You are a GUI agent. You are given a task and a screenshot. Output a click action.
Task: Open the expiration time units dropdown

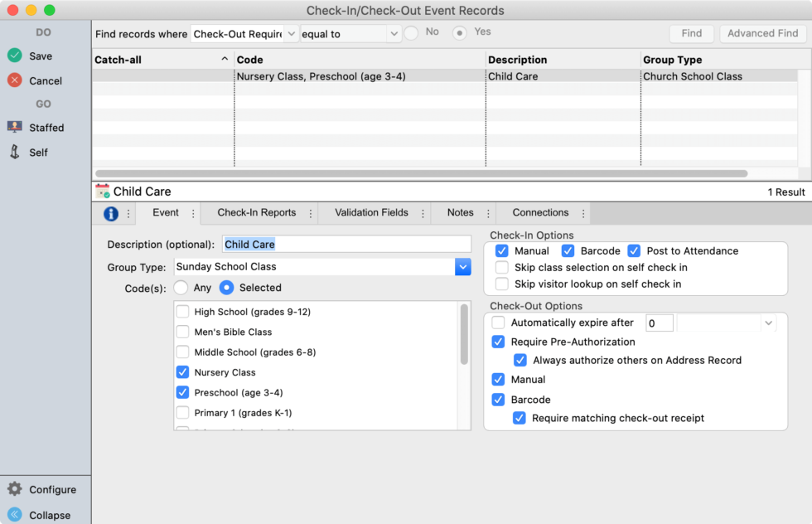pos(767,323)
